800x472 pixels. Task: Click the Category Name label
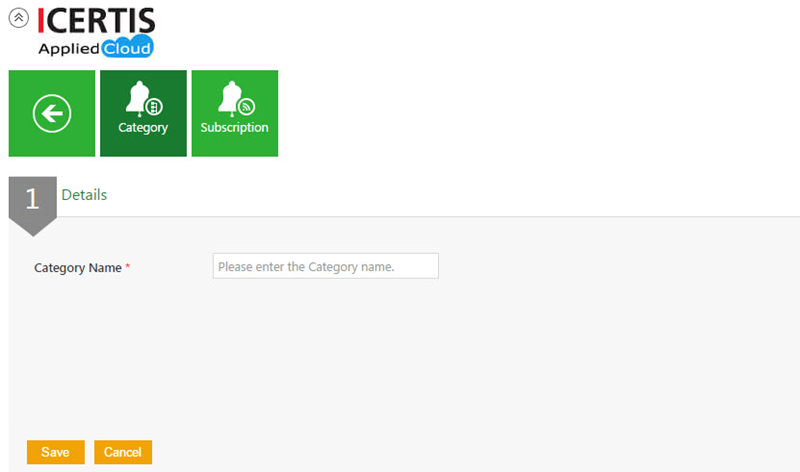coord(78,268)
